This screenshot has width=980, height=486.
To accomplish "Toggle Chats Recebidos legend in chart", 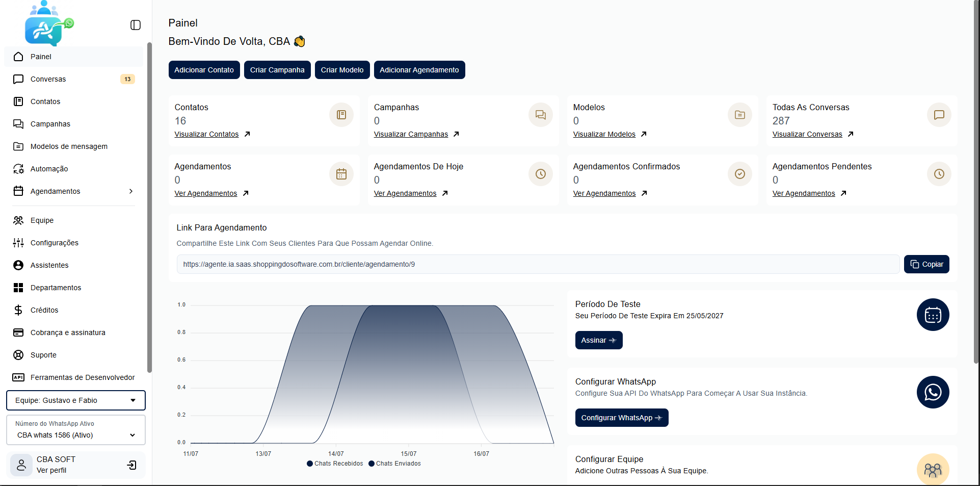I will (335, 464).
